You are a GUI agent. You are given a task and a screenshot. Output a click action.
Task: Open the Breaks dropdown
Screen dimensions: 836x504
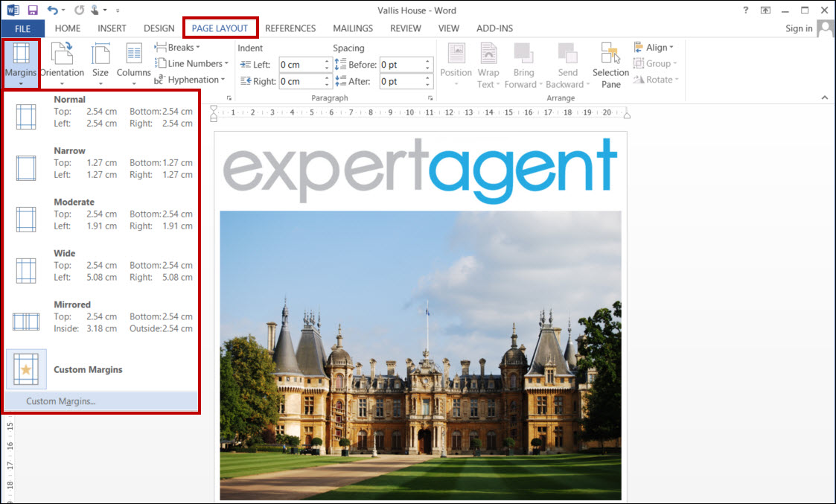(177, 48)
